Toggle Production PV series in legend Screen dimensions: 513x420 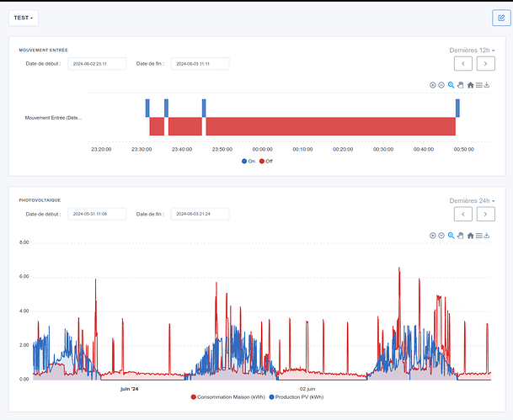(x=296, y=396)
